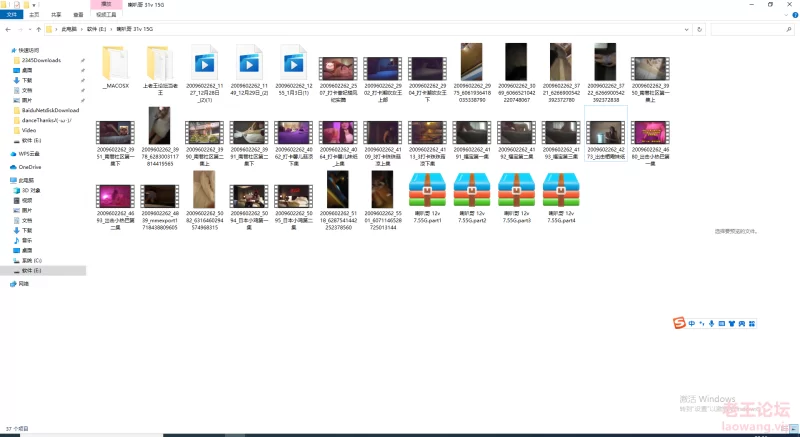Image resolution: width=800 pixels, height=437 pixels.
Task: Open the toolbox grid icon on IME bar
Action: tap(752, 323)
